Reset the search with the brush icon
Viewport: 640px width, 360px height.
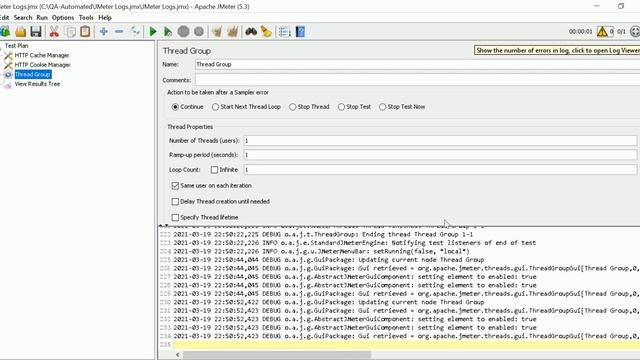(266, 31)
